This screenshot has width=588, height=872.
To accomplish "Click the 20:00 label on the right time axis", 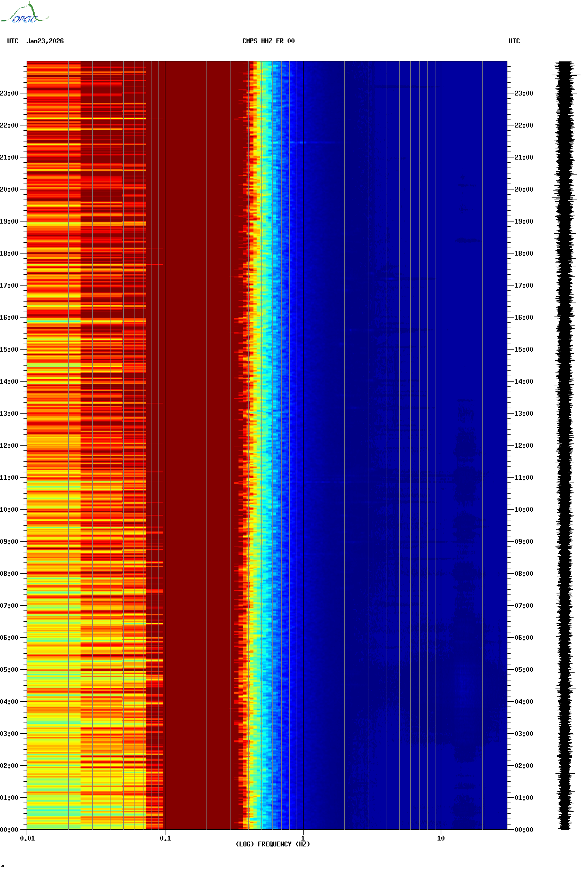I will click(524, 189).
